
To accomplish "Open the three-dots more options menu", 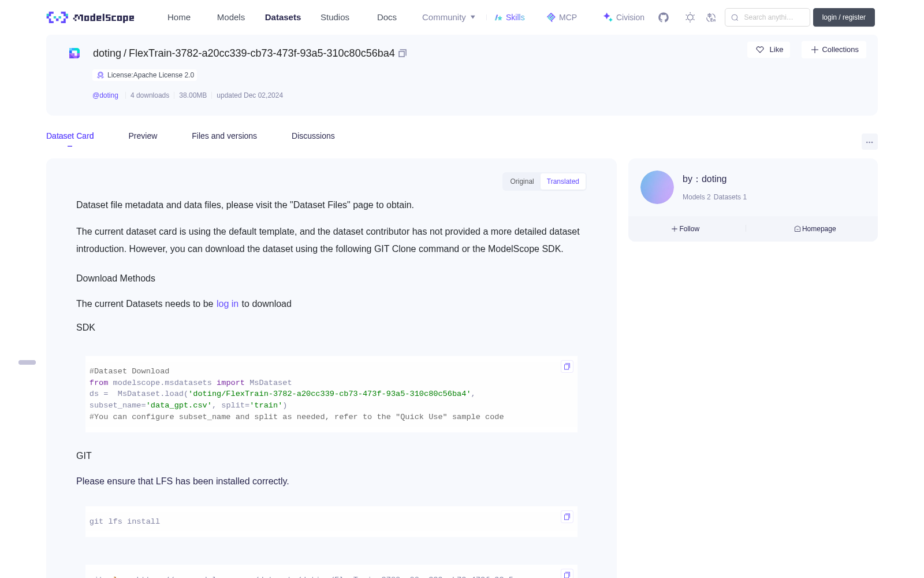I will (870, 142).
